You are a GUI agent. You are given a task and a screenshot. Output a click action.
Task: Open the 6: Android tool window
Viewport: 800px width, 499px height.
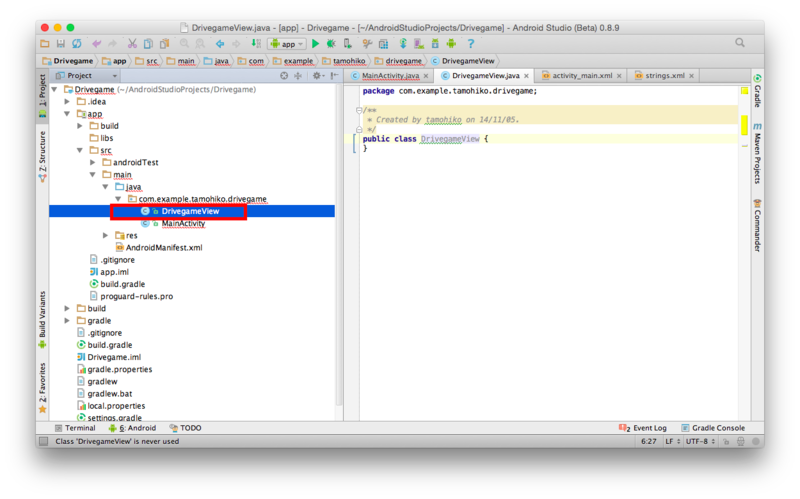tap(133, 428)
